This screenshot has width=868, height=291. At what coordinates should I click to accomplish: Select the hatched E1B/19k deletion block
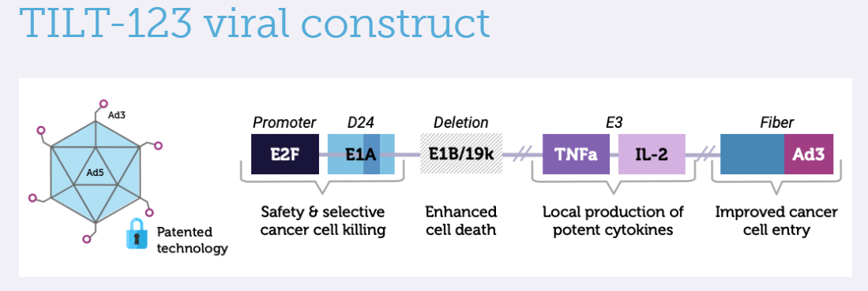[461, 154]
